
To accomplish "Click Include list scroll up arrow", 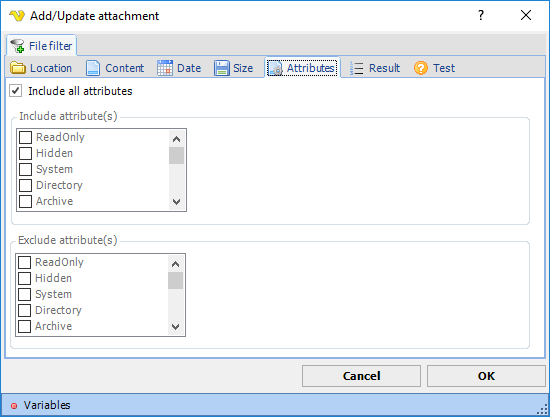I will point(176,139).
